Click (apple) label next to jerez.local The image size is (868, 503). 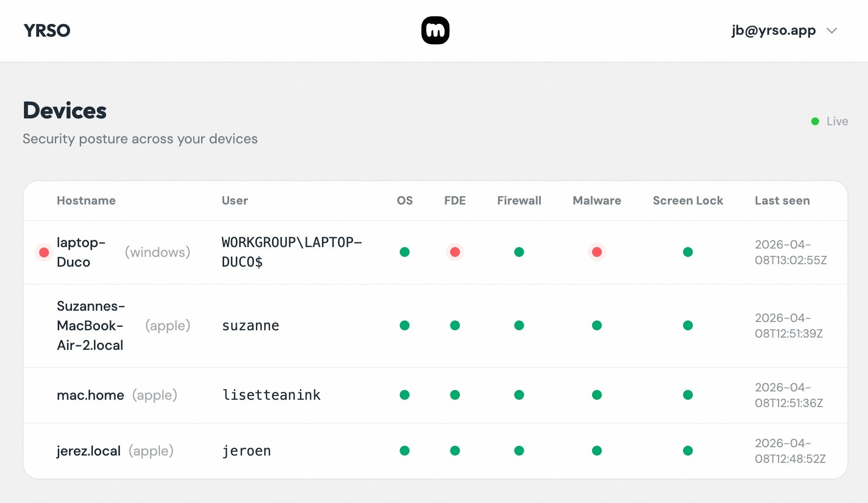151,451
